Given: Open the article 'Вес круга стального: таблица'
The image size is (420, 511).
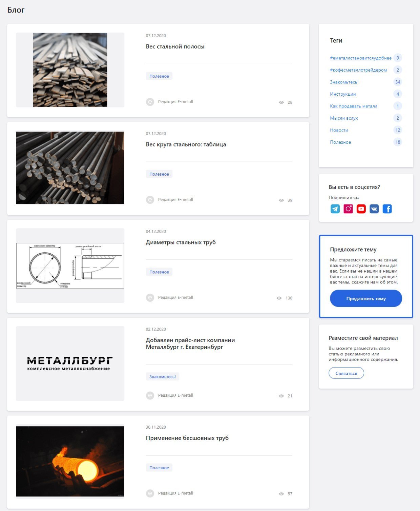Looking at the screenshot, I should click(186, 144).
